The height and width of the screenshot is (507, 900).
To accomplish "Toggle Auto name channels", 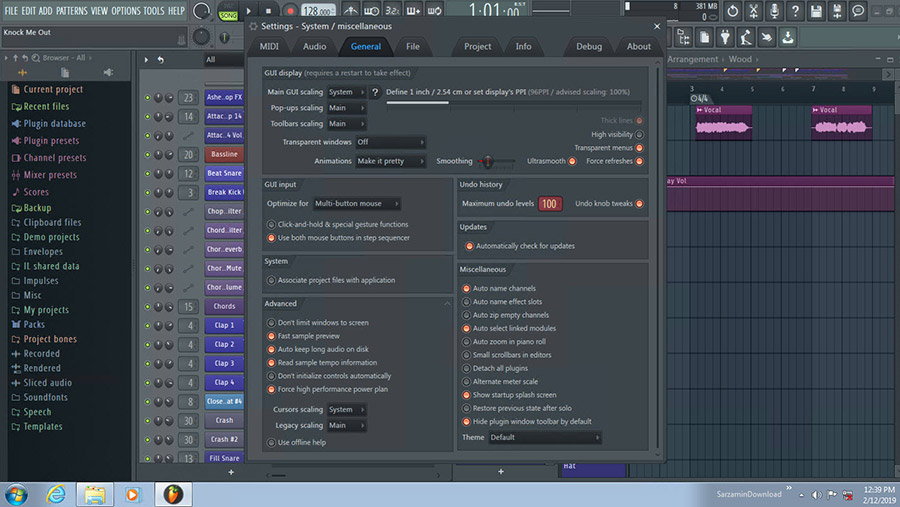I will pyautogui.click(x=466, y=288).
